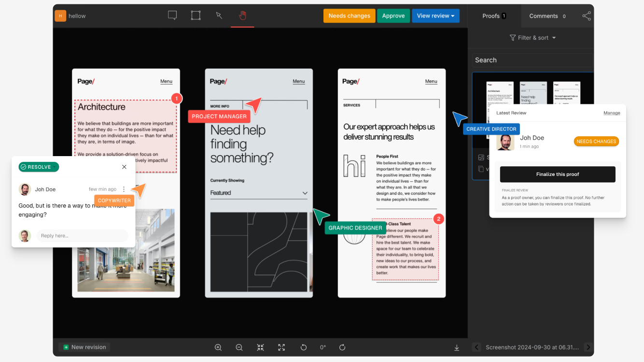Select the rectangle area selection tool

(x=196, y=15)
